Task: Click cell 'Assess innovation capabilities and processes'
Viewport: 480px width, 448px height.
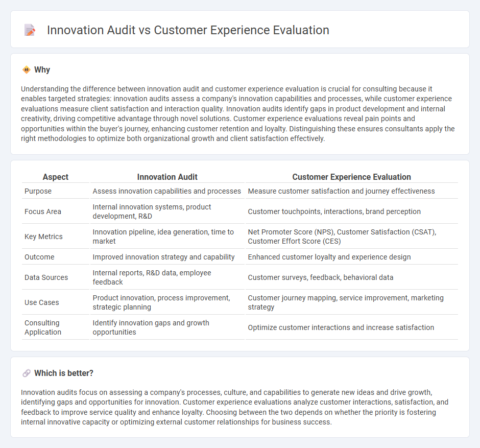Action: pos(167,191)
